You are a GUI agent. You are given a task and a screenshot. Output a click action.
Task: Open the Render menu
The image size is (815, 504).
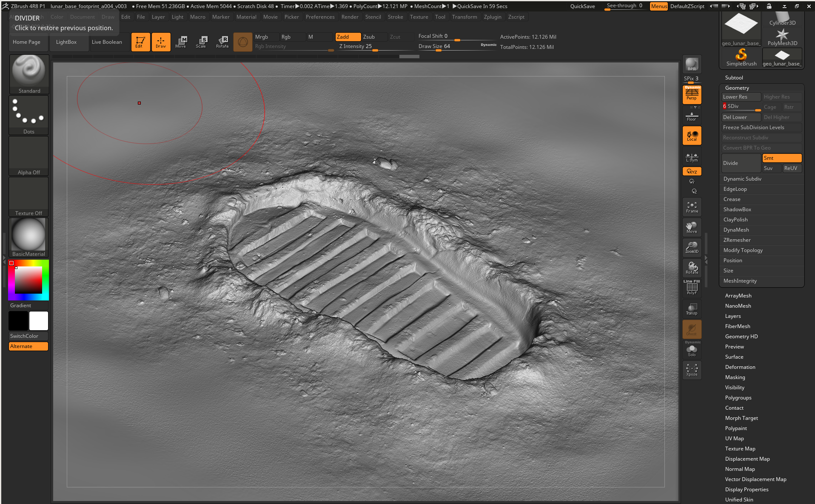click(350, 17)
